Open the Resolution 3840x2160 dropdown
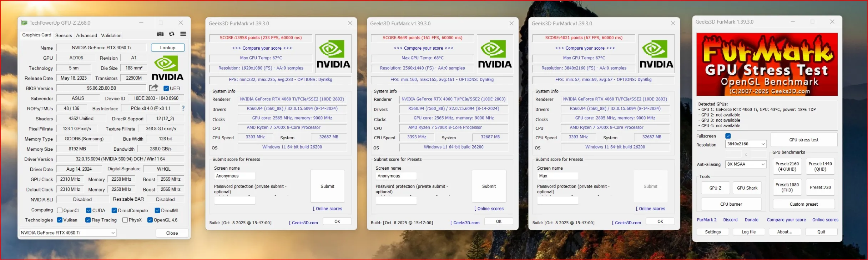 (x=746, y=144)
